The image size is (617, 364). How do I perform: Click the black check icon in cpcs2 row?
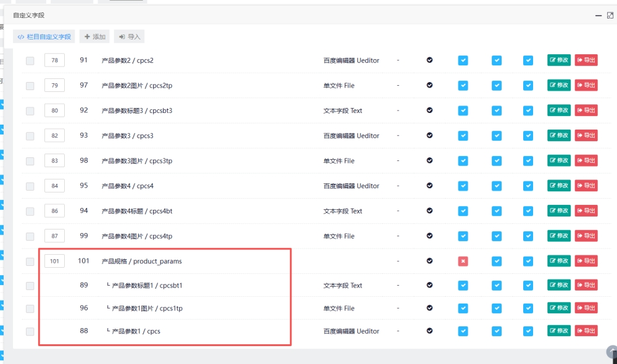(429, 60)
